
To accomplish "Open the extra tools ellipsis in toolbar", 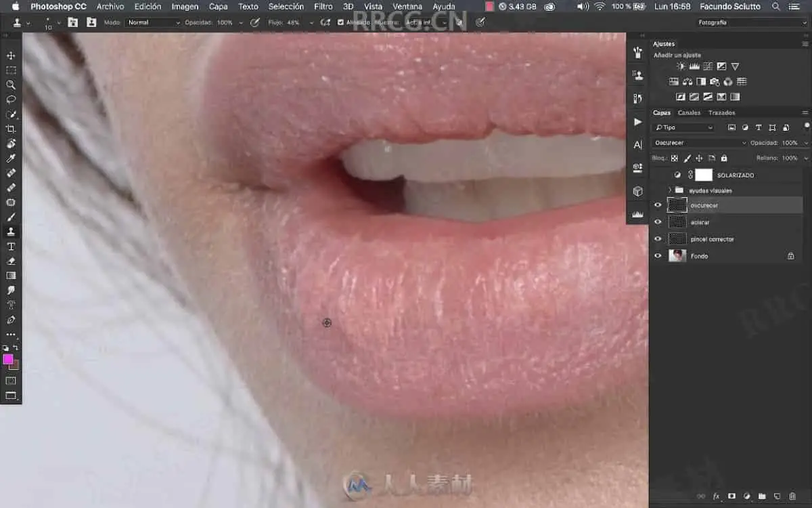I will pos(11,335).
